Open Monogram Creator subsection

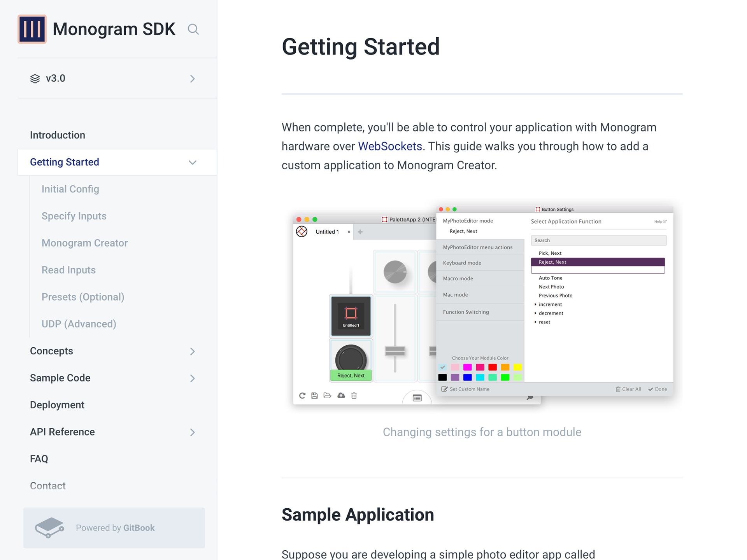[84, 243]
